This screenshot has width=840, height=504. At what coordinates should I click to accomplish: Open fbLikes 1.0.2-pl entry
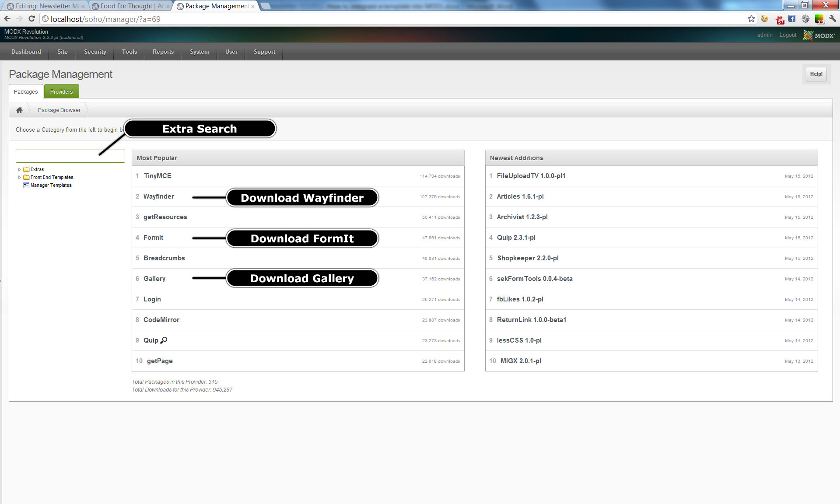coord(520,299)
